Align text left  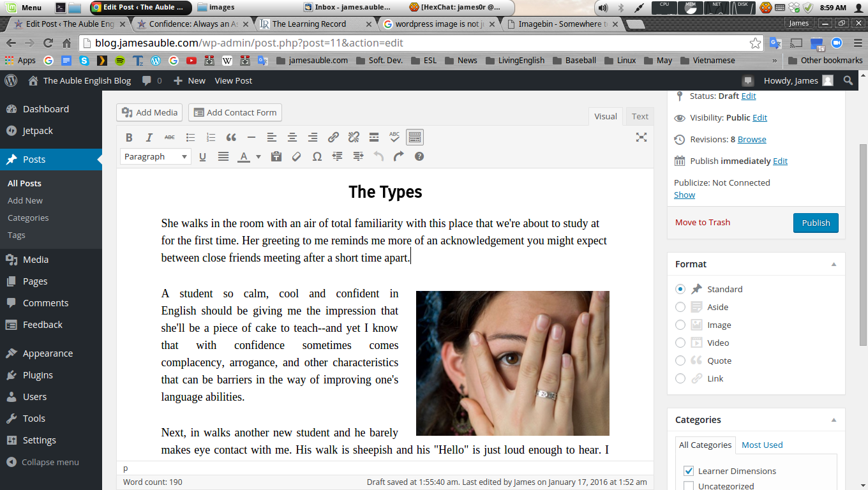click(x=272, y=137)
